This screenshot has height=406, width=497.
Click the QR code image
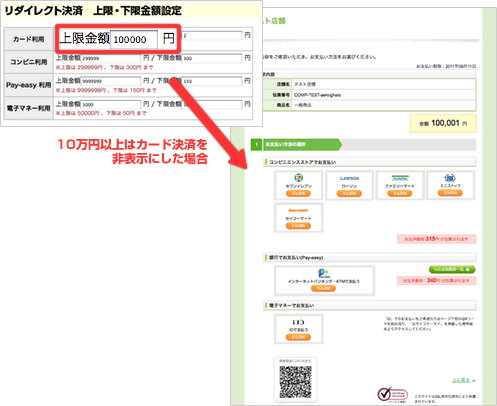pos(295,382)
